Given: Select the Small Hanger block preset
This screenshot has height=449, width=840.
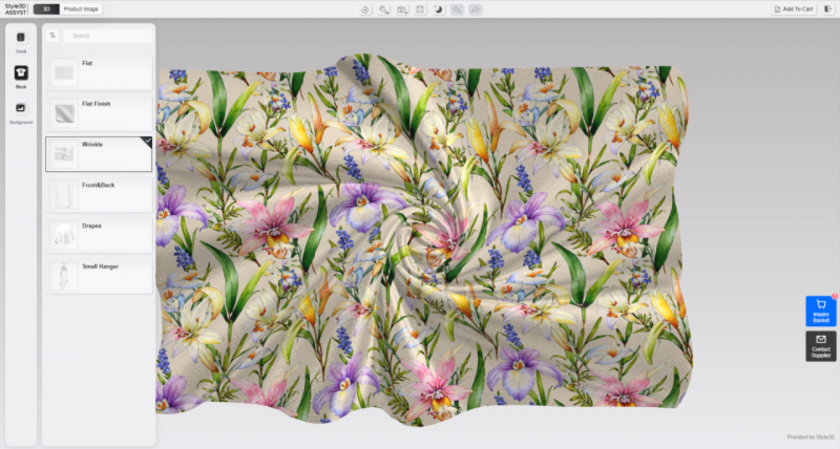Looking at the screenshot, I should coord(99,276).
